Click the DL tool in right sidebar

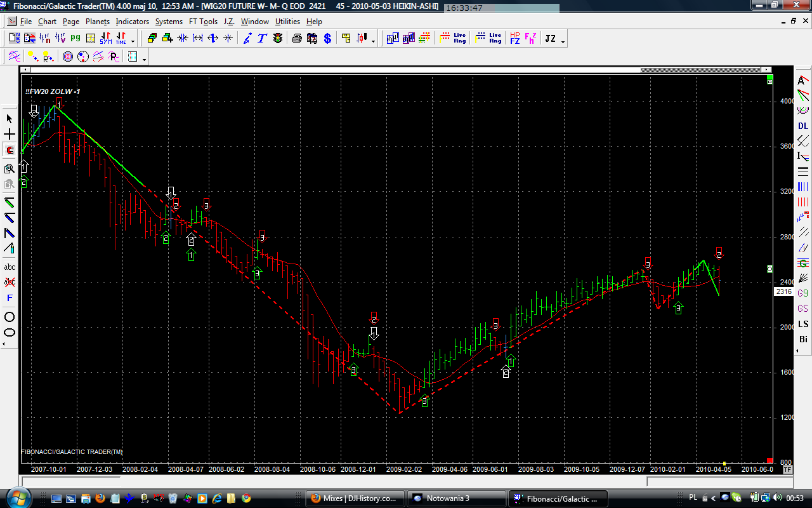[x=803, y=126]
